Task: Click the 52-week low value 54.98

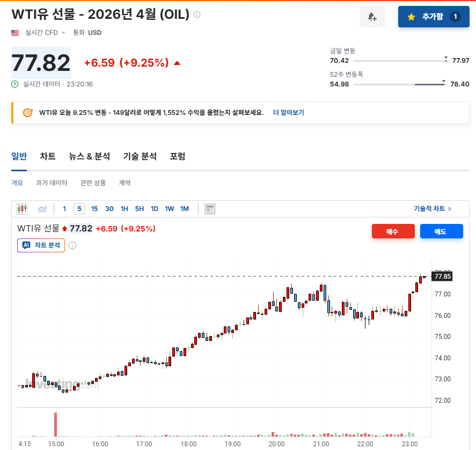Action: [x=339, y=84]
